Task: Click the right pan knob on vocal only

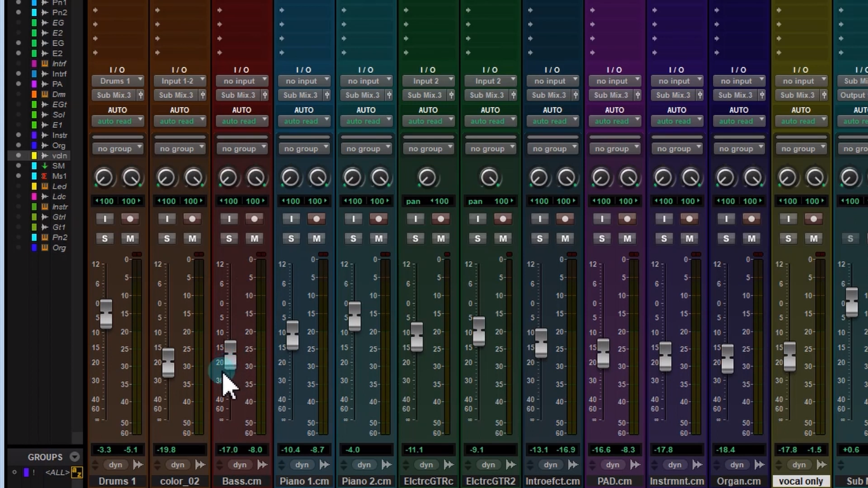Action: [814, 178]
